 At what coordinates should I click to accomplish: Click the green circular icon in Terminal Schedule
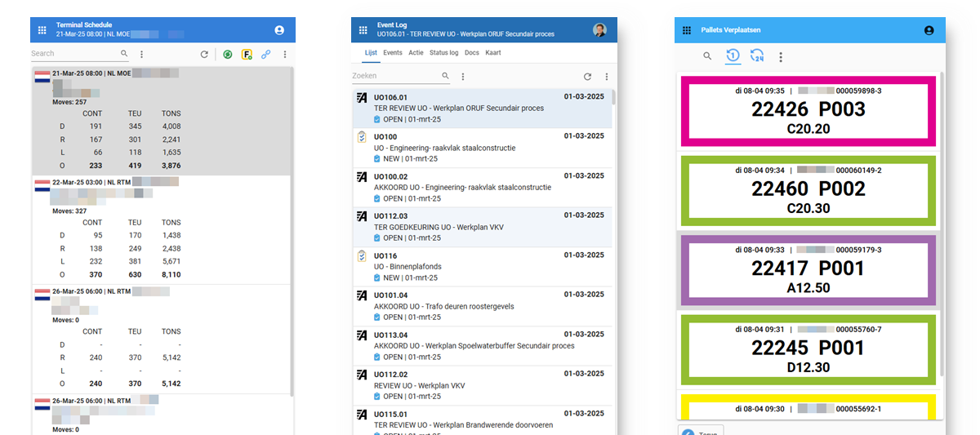click(x=228, y=55)
